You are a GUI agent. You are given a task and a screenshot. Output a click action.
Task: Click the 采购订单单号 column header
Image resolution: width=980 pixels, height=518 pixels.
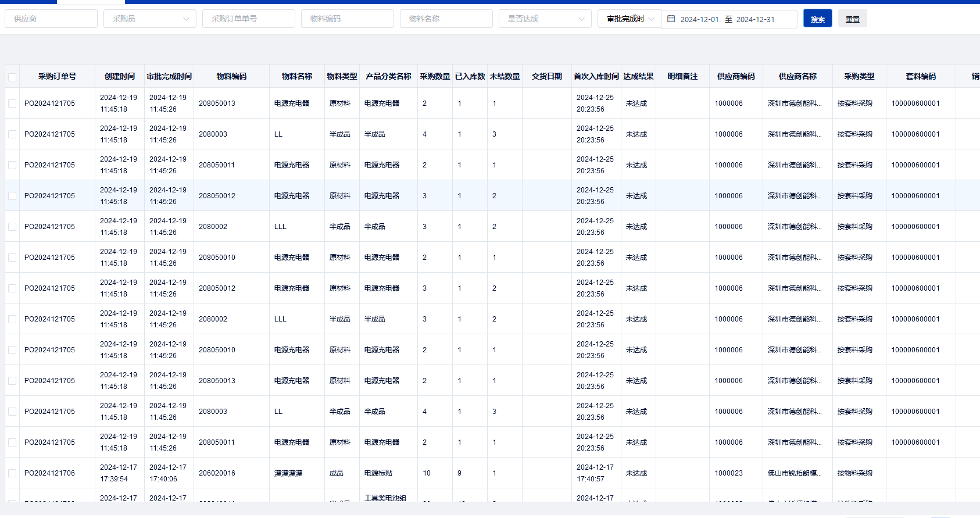click(57, 76)
